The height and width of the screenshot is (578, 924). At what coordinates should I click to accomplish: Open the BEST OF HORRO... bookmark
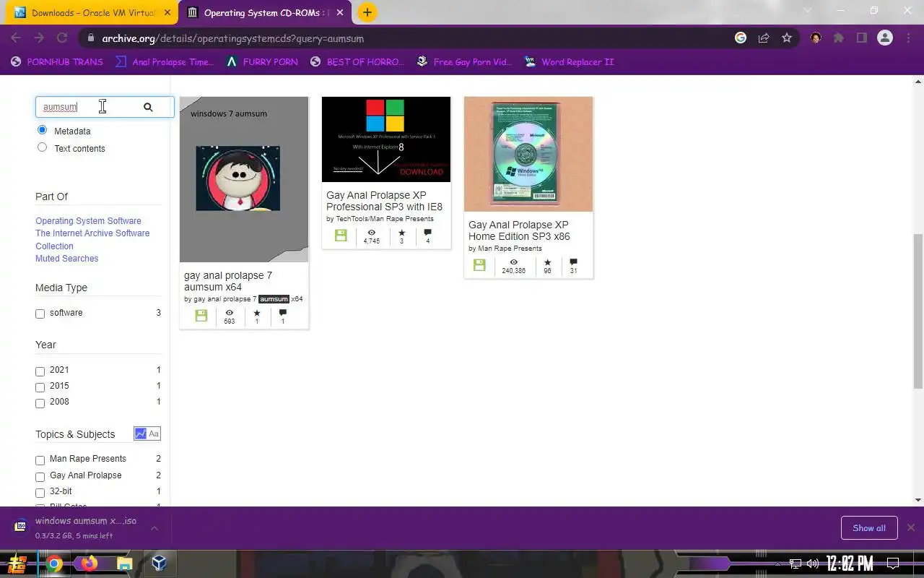click(357, 62)
